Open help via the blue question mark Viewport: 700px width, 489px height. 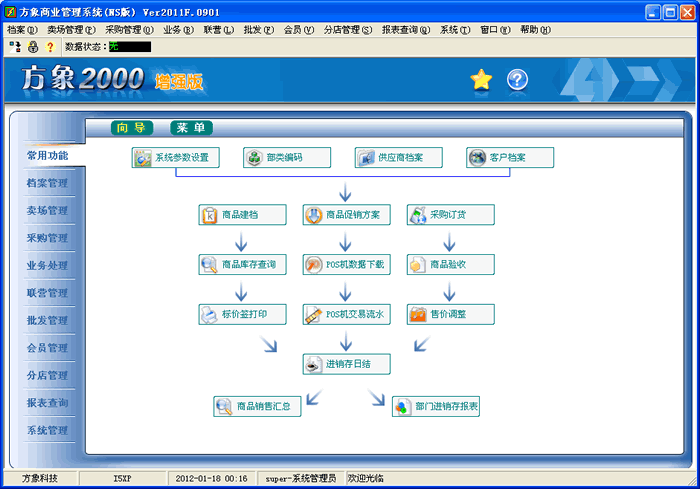pos(517,81)
